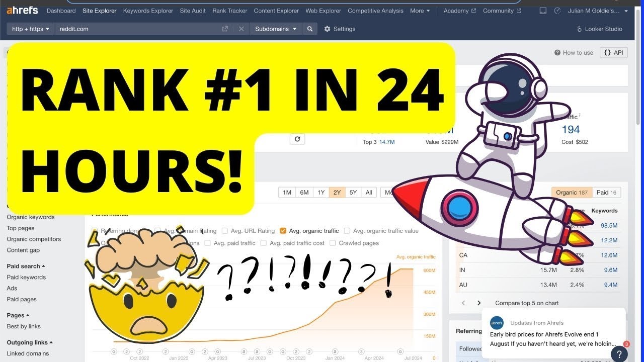Viewport: 644px width, 362px height.
Task: Open Organic keywords in the sidebar
Action: pos(31,217)
